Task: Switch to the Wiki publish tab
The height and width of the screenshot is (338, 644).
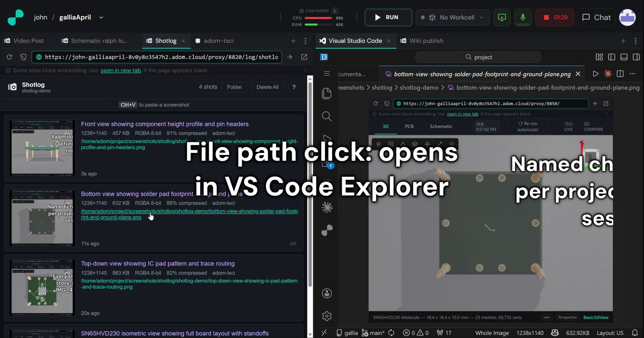Action: pos(421,41)
